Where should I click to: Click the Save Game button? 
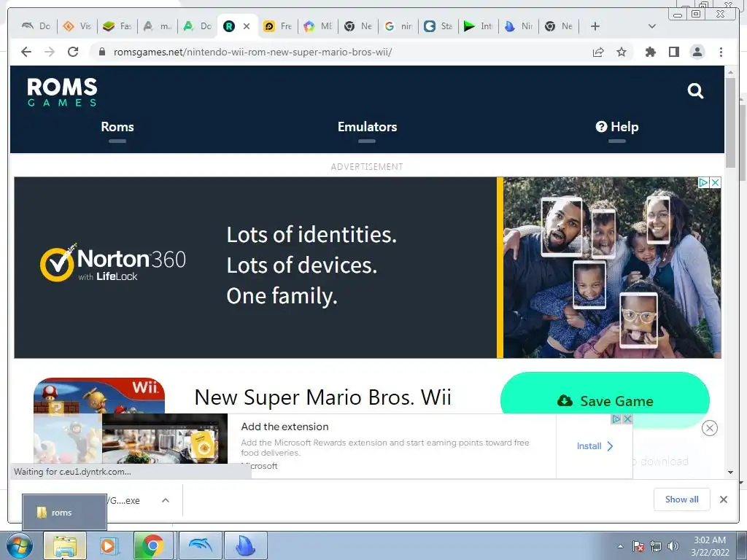click(x=605, y=400)
